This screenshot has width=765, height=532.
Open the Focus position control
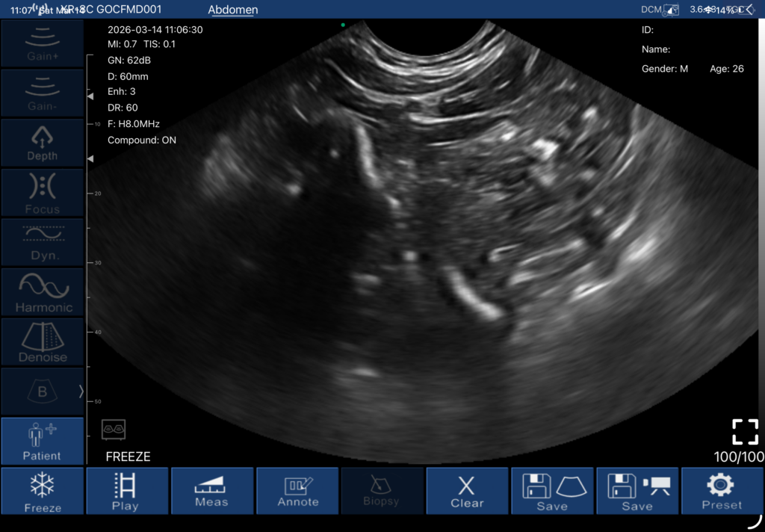pyautogui.click(x=43, y=192)
